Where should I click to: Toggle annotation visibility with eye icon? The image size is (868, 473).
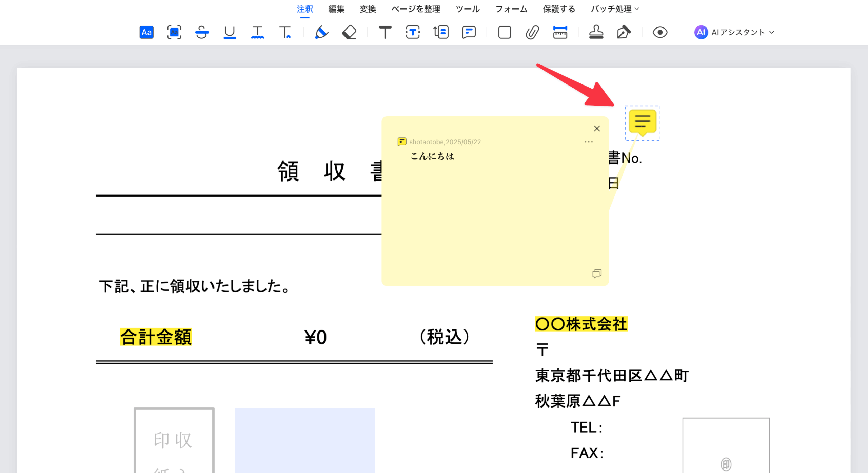[x=660, y=32]
